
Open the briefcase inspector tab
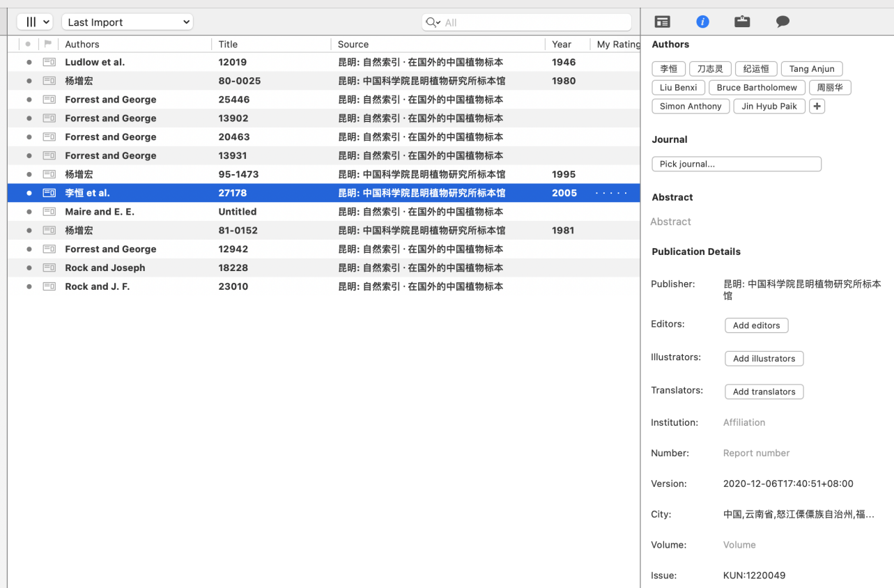(742, 22)
